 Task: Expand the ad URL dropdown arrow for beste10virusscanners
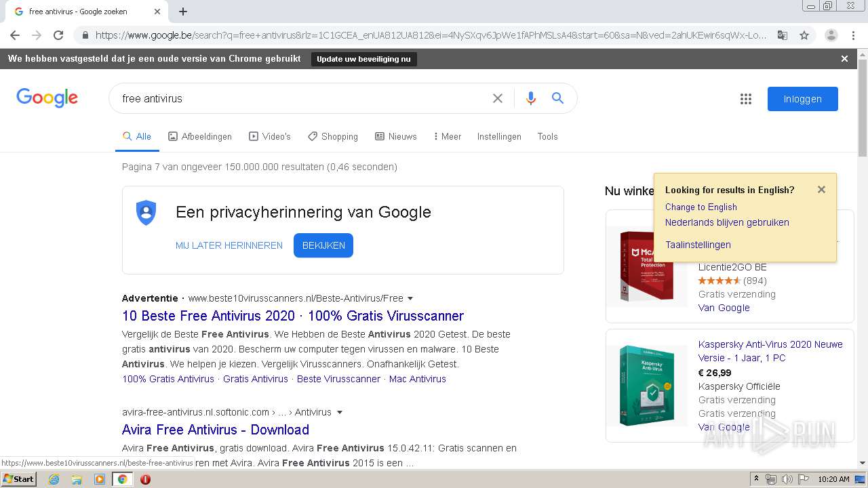[x=410, y=298]
